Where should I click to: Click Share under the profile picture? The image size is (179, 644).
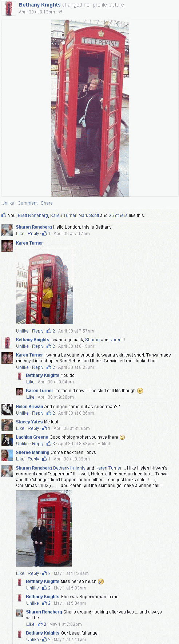click(x=47, y=203)
